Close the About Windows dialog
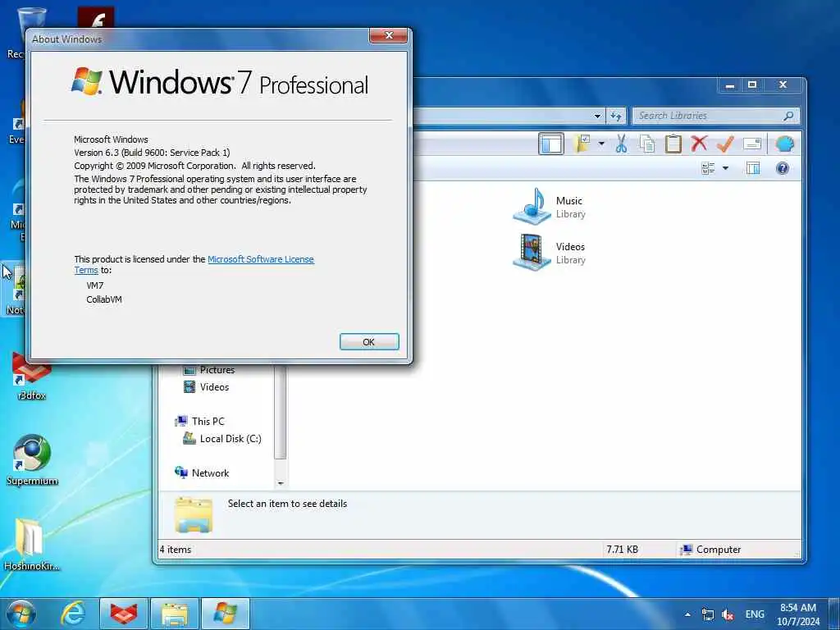 pyautogui.click(x=389, y=35)
